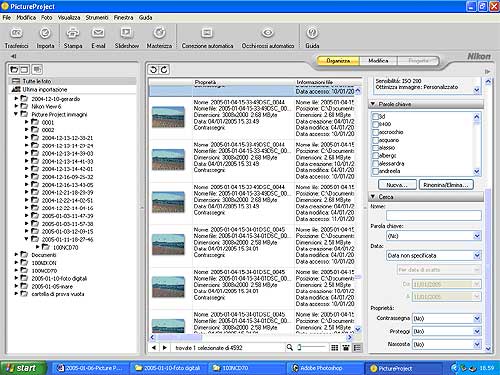Click the Trasferisci transfer icon
This screenshot has width=500, height=375.
[x=16, y=33]
